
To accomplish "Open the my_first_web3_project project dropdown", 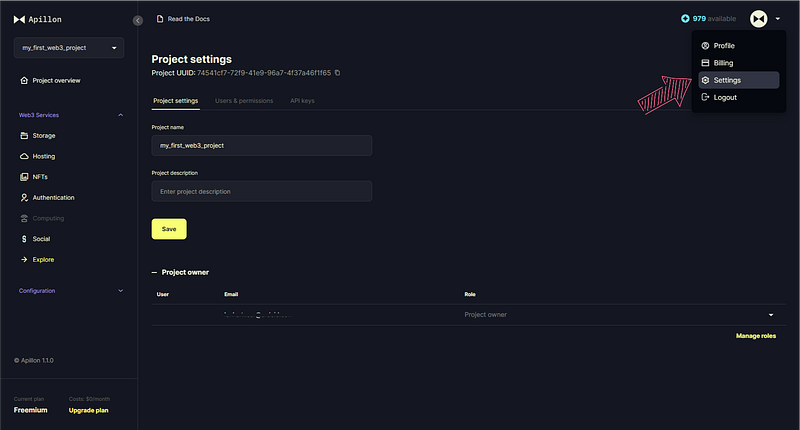I will (69, 47).
